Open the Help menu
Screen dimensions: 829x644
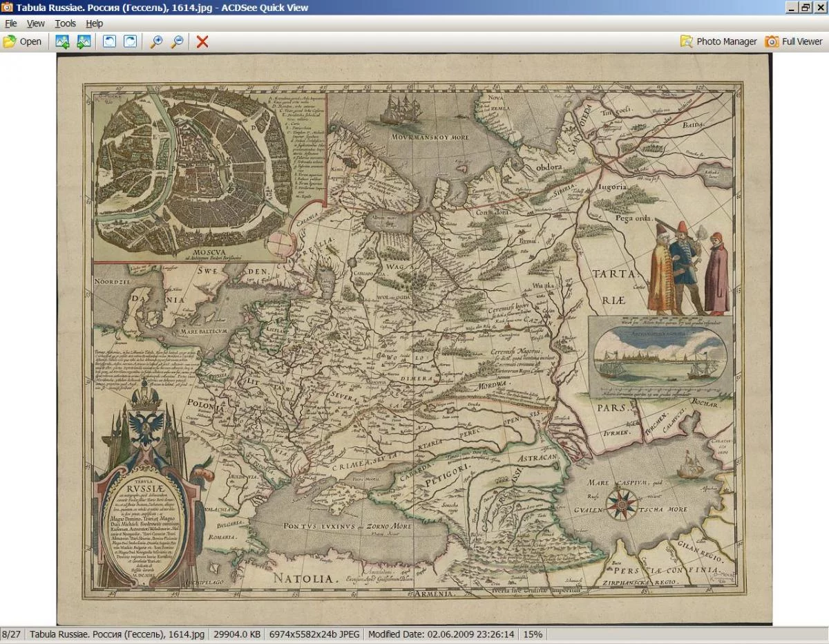pyautogui.click(x=94, y=23)
